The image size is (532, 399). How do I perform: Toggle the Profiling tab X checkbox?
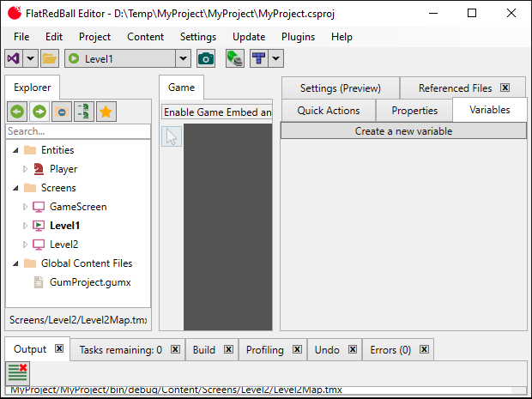click(294, 350)
